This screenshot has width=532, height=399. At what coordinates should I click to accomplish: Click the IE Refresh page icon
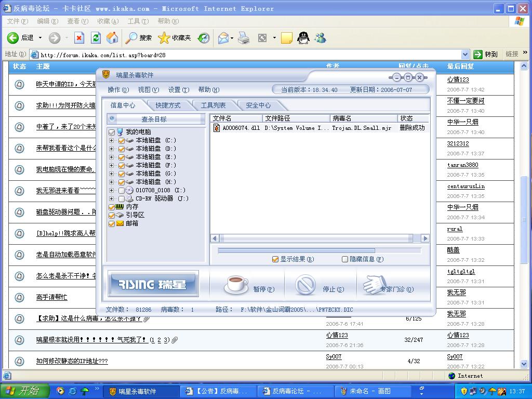[x=96, y=37]
